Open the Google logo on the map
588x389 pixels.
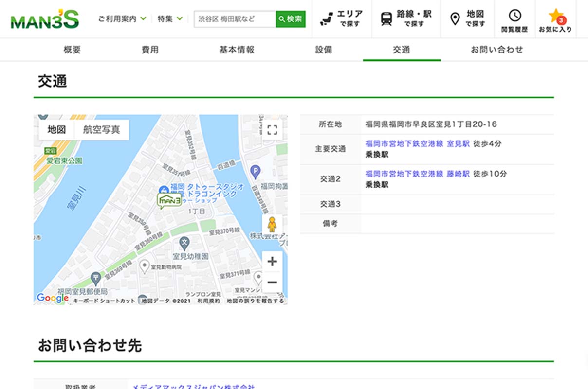(x=52, y=298)
